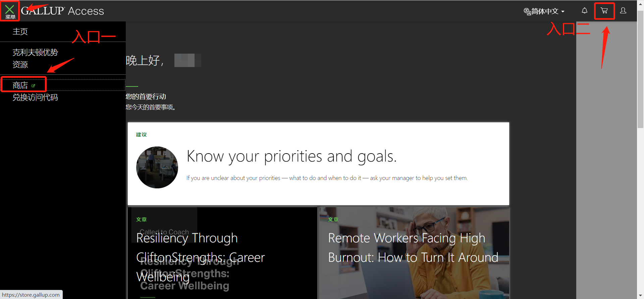This screenshot has height=299, width=644.
Task: Click the GALLUP Access logo
Action: (62, 11)
